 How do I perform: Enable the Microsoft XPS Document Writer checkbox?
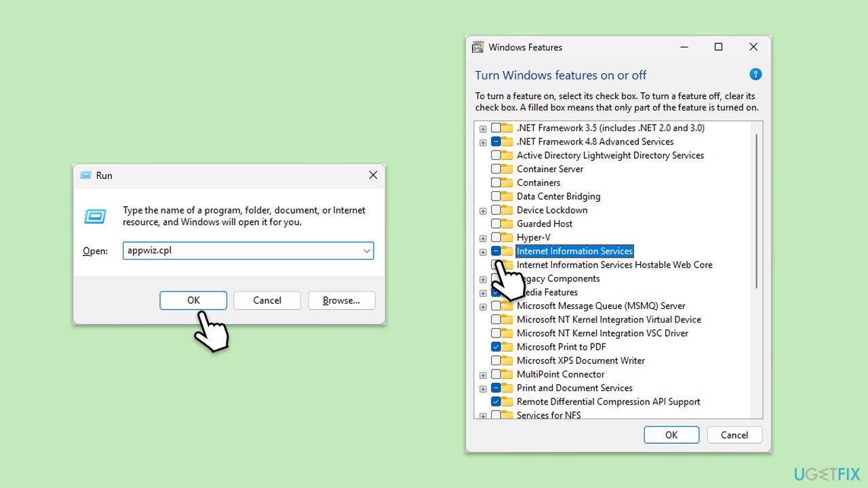tap(496, 361)
